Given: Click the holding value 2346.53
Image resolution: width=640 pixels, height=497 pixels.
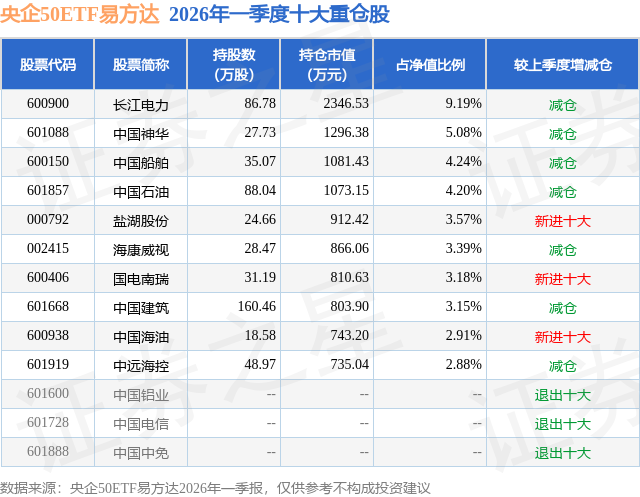Looking at the screenshot, I should [346, 104].
